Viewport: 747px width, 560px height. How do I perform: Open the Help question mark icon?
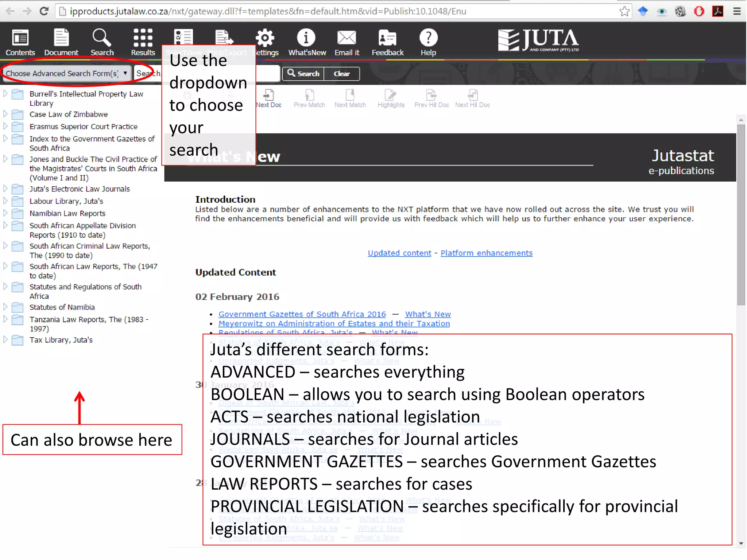[428, 42]
